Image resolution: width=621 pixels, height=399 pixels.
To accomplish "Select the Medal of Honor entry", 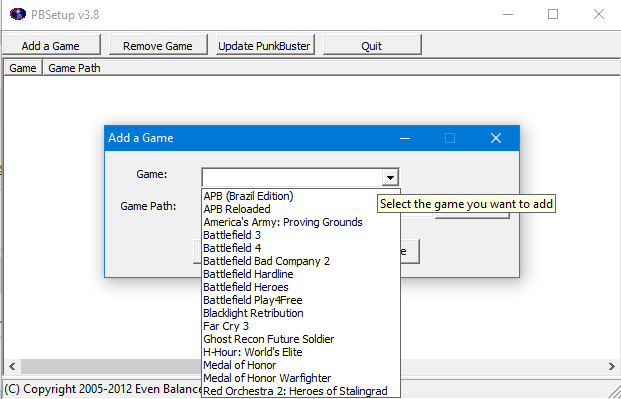I will pyautogui.click(x=301, y=365).
